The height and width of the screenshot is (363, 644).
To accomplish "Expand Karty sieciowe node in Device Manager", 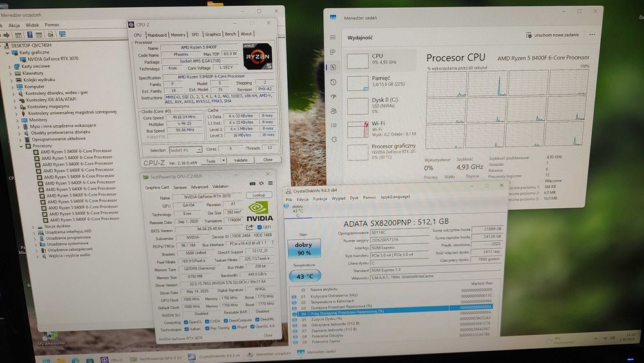I will tap(10, 66).
